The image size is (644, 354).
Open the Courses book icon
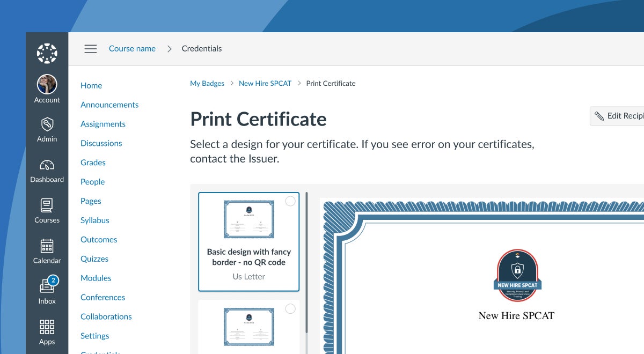pyautogui.click(x=47, y=205)
